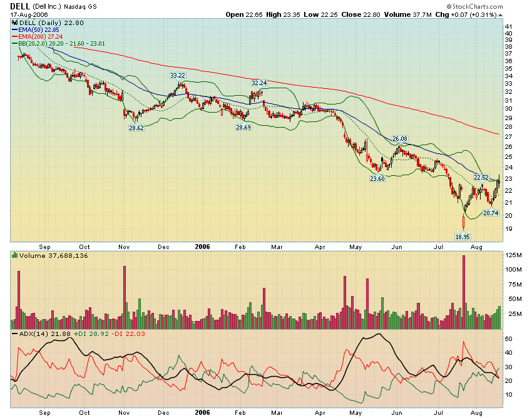
Task: Click the 2006 year label under ADX panel
Action: (203, 412)
